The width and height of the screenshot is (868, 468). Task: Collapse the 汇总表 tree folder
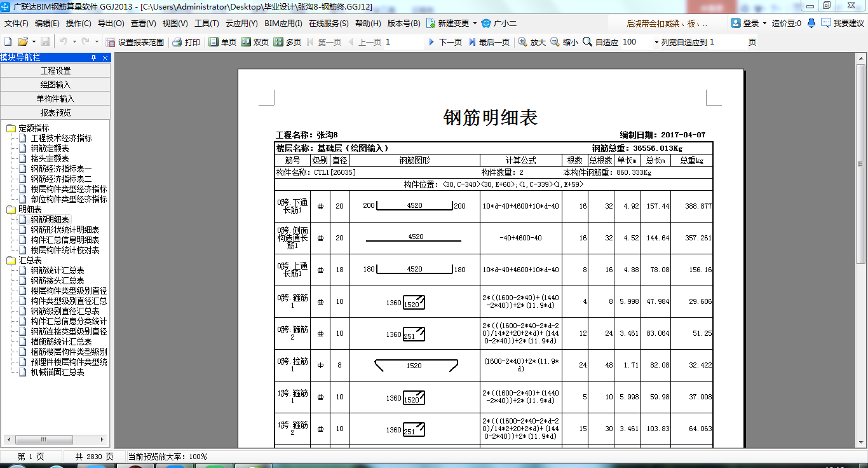coord(11,260)
